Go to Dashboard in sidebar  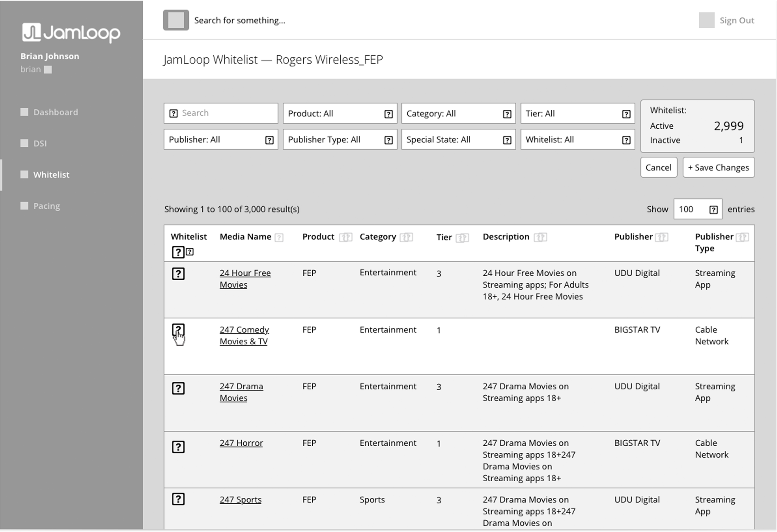click(56, 112)
